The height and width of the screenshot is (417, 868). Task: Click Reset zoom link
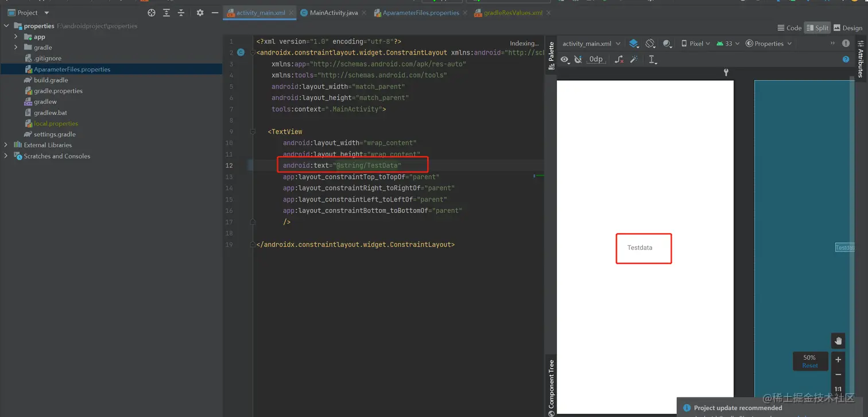click(x=810, y=365)
